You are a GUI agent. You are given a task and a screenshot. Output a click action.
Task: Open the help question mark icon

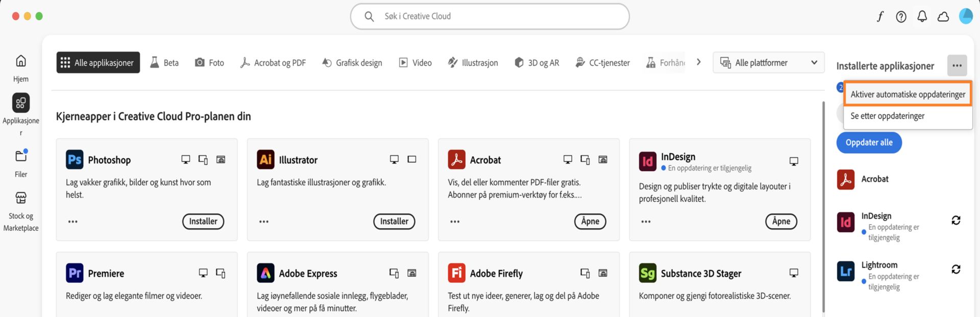[901, 17]
